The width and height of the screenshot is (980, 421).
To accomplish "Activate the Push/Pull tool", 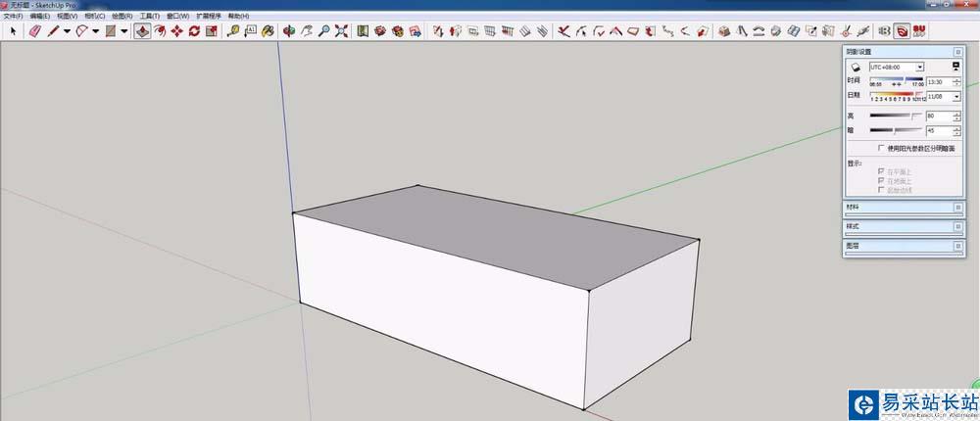I will pos(142,31).
